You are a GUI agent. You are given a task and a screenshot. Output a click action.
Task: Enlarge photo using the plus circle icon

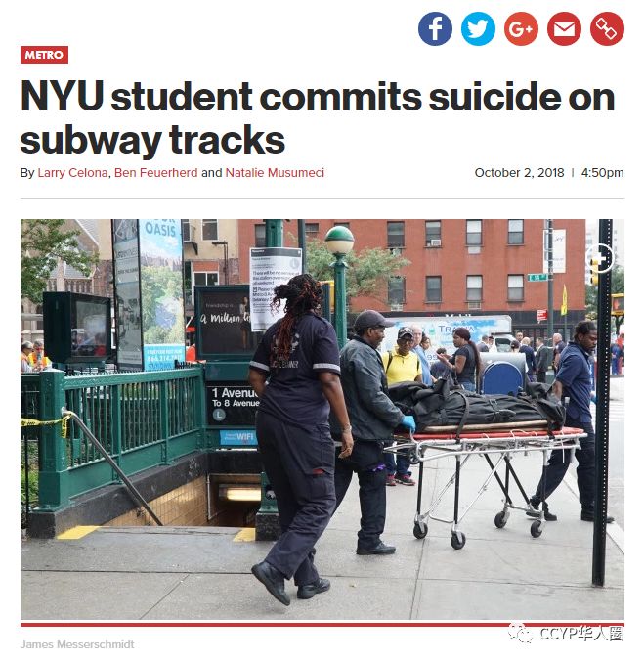(601, 258)
